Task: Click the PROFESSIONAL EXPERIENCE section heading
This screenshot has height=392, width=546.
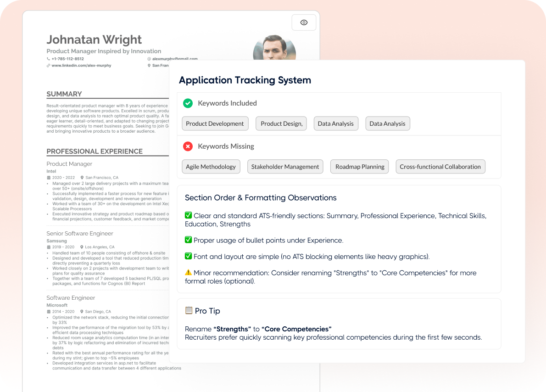Action: [95, 151]
